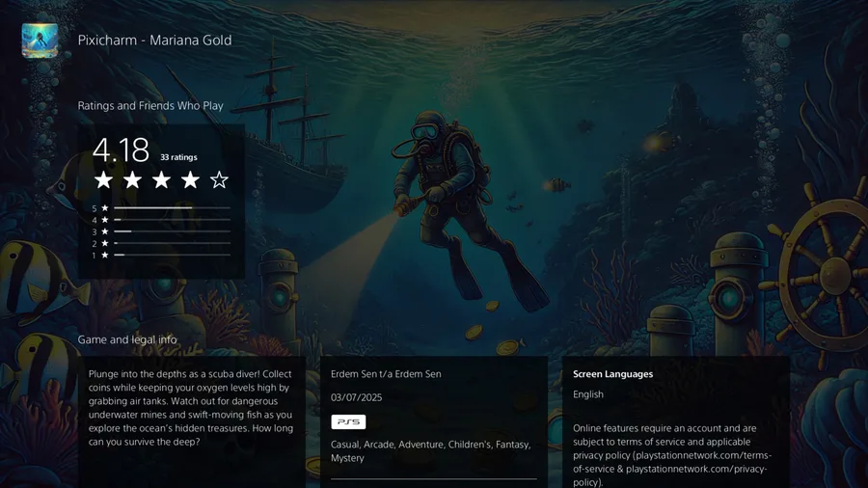The height and width of the screenshot is (488, 868).
Task: Click the 2-star rating distribution bar
Action: pos(173,243)
